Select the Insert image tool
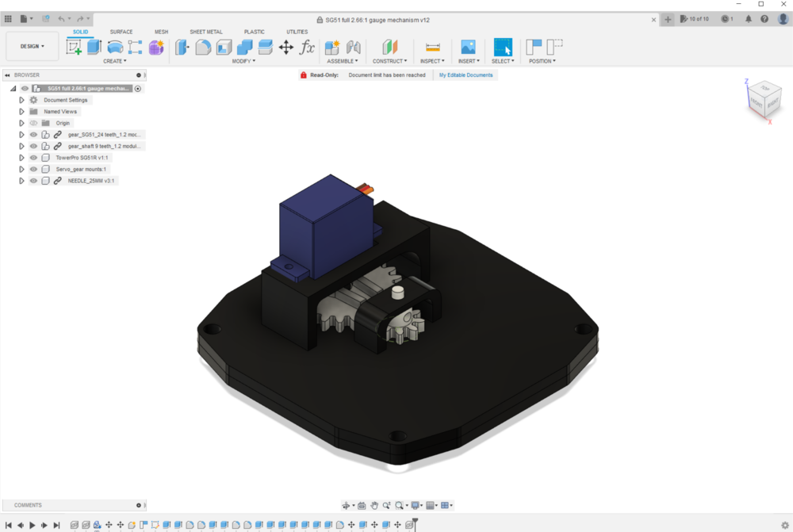793x532 pixels. 469,47
